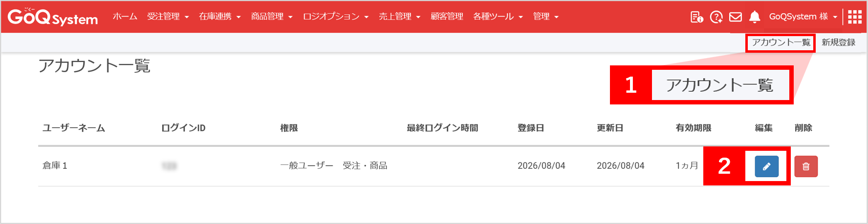The image size is (868, 224).
Task: Open the GoQSystem 様 user menu
Action: (x=803, y=17)
